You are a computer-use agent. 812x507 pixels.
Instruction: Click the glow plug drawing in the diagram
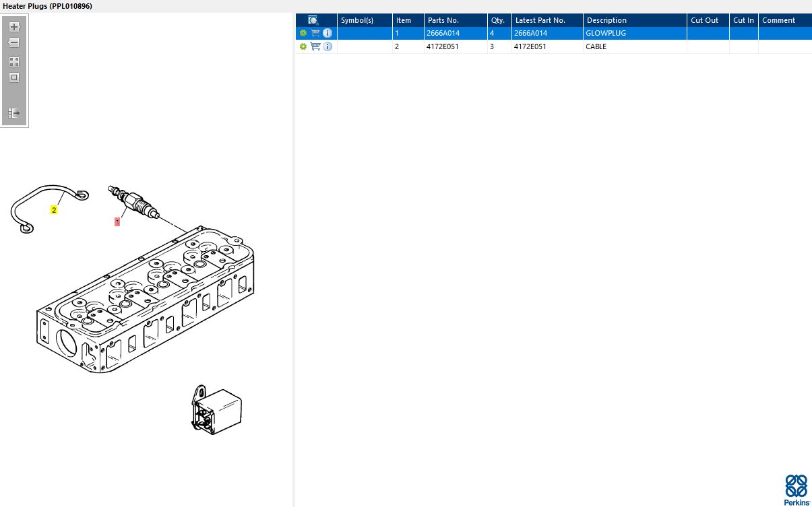tap(135, 201)
